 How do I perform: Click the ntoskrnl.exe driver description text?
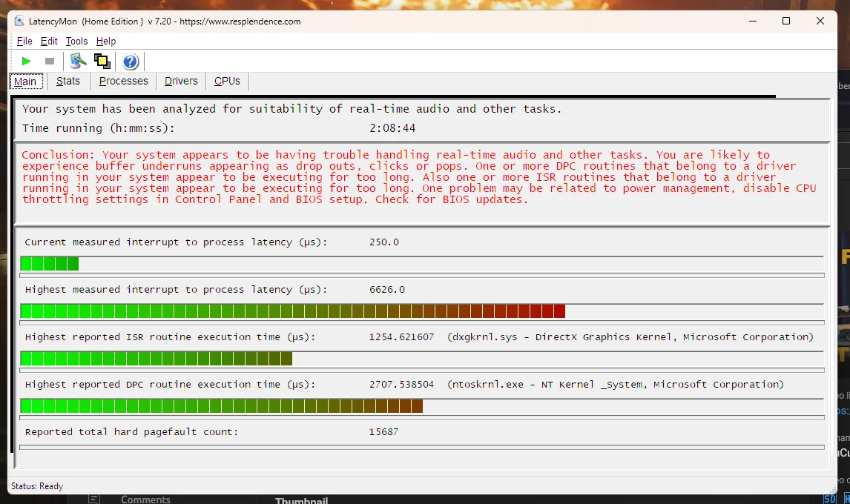616,384
